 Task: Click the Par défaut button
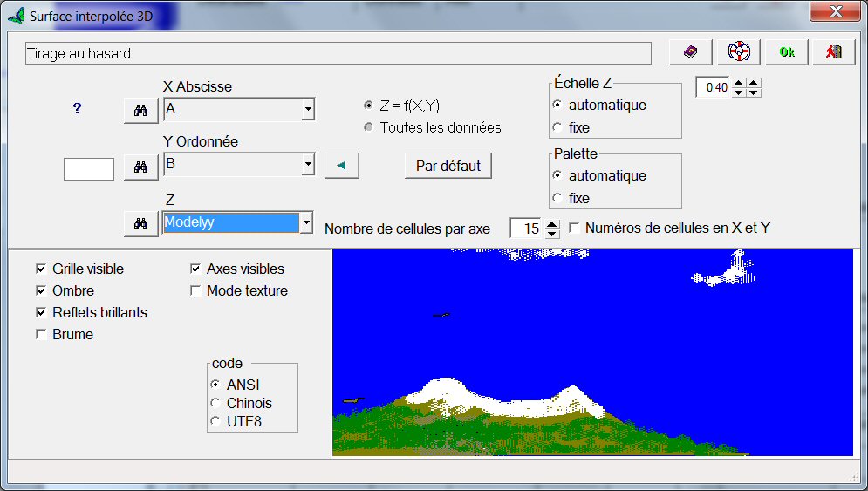click(x=448, y=166)
